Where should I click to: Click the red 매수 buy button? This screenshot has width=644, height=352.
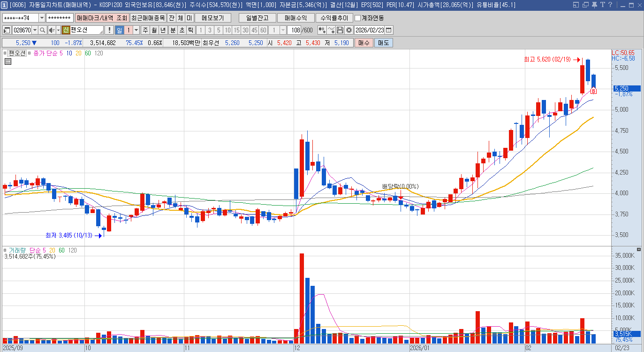(364, 43)
